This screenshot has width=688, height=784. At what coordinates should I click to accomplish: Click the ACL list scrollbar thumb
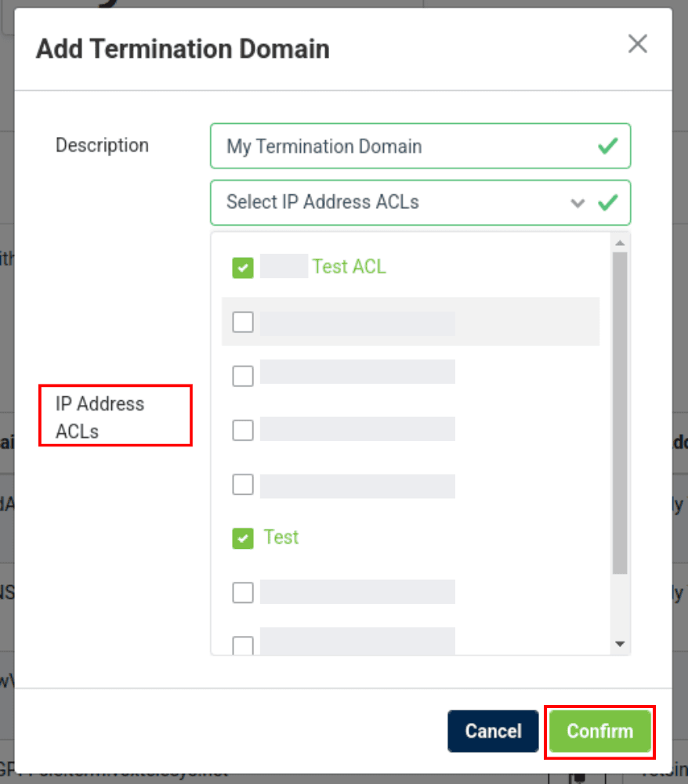620,411
